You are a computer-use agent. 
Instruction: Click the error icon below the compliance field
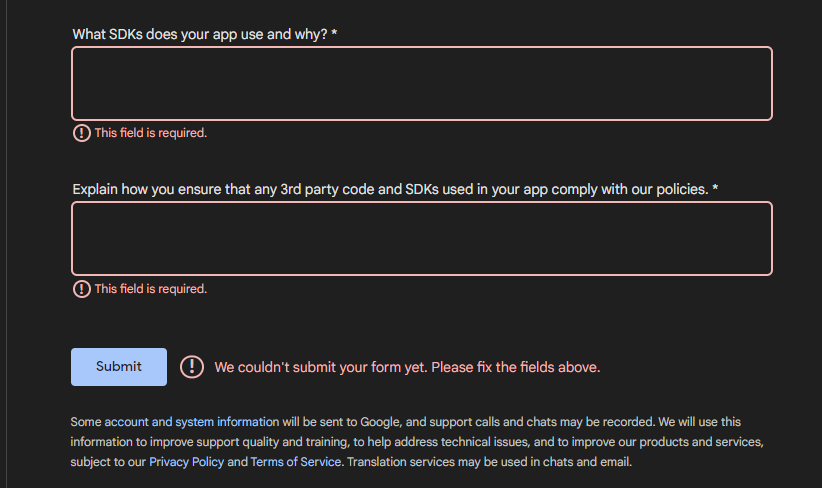coord(82,289)
